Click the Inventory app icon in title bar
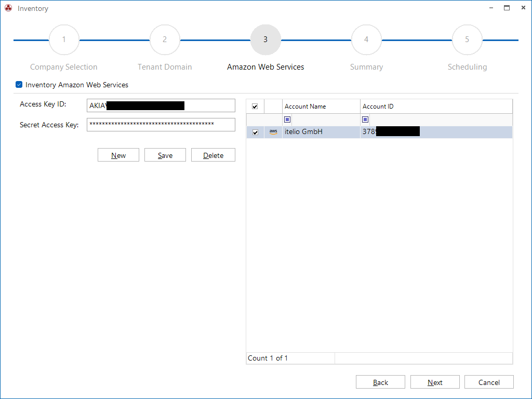 8,8
